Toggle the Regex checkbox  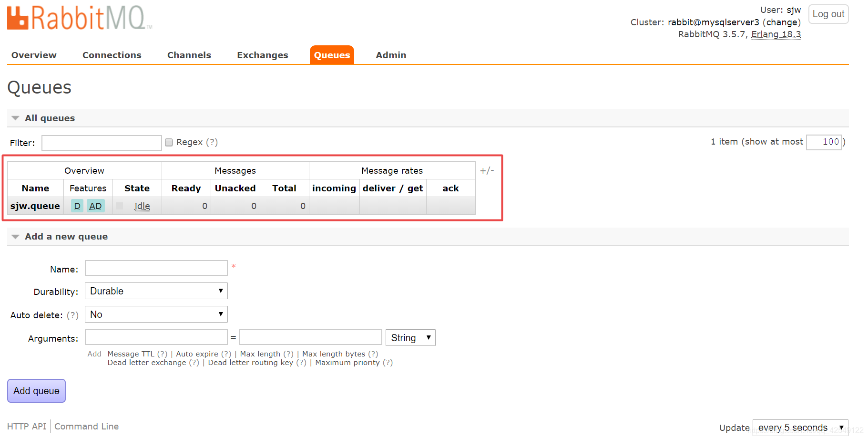[x=169, y=142]
